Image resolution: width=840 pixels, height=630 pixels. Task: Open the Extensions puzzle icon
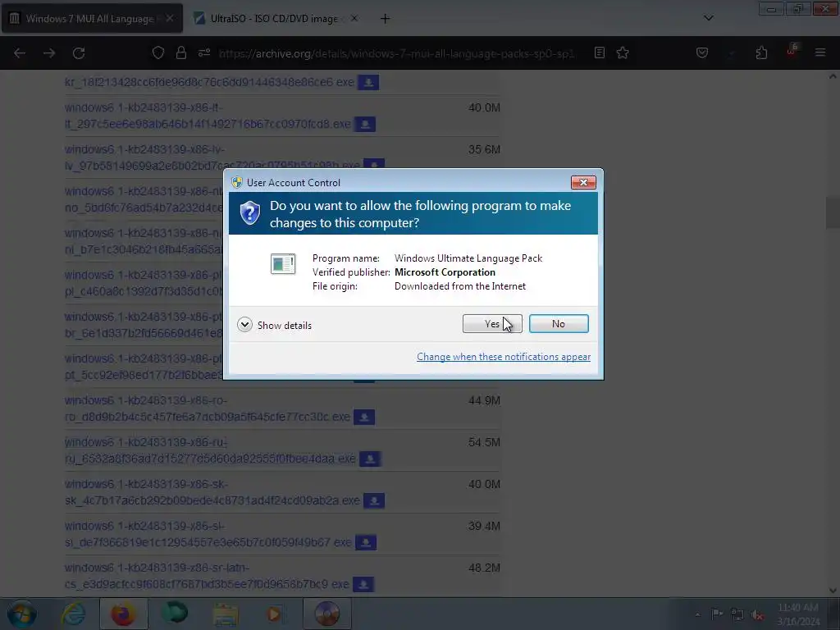click(x=761, y=53)
